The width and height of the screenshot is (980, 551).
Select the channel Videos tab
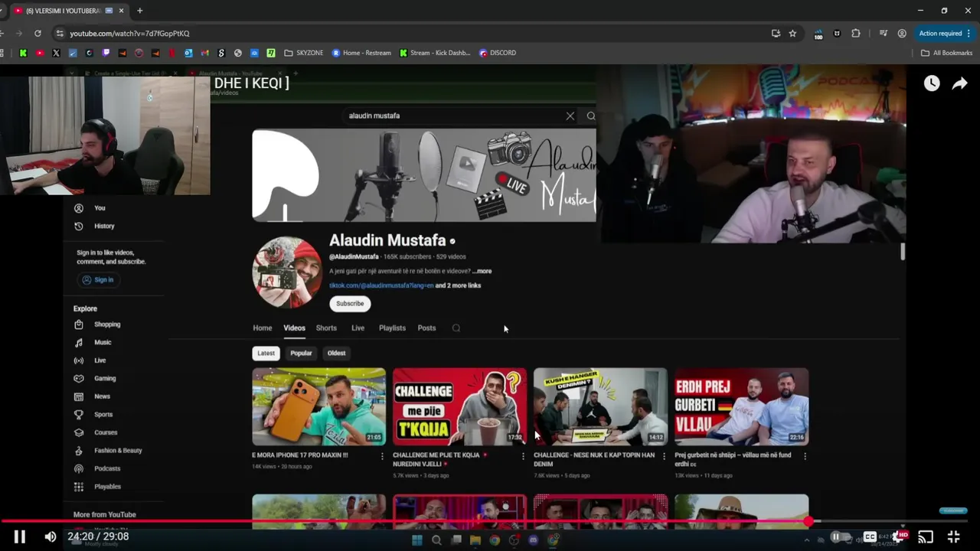[294, 328]
